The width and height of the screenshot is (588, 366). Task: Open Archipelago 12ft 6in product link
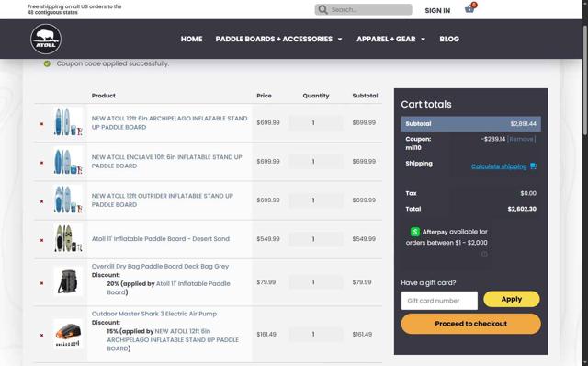(x=169, y=122)
